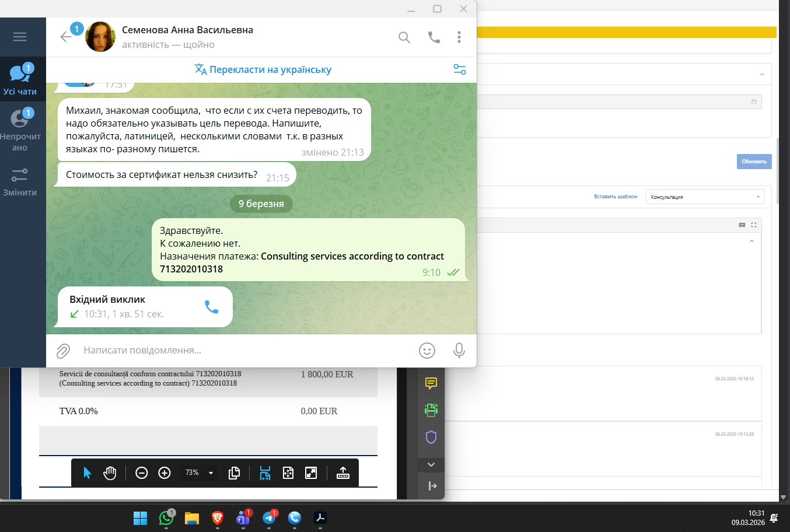The width and height of the screenshot is (790, 532).
Task: Open translation settings beside the translate bar
Action: tap(460, 69)
